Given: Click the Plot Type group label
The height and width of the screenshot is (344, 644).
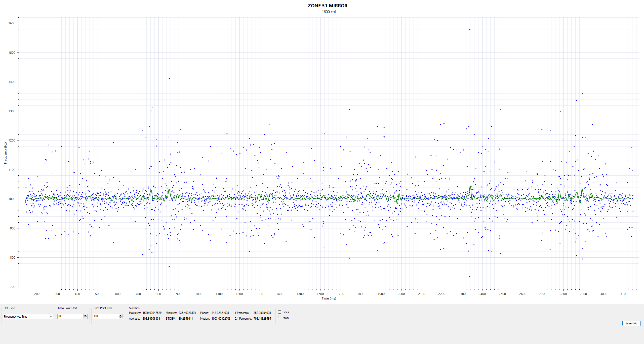Looking at the screenshot, I should point(9,308).
